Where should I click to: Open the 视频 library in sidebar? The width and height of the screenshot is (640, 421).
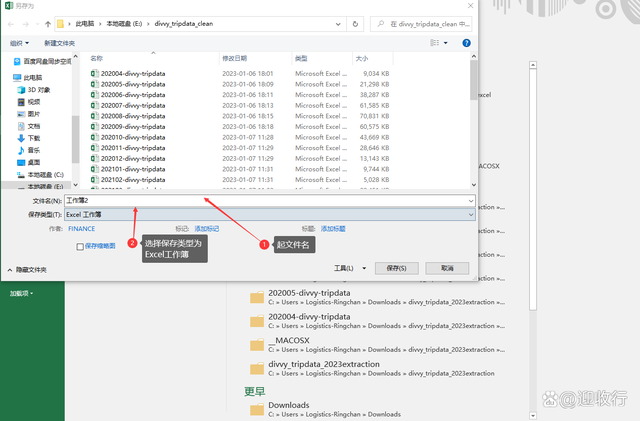[29, 102]
